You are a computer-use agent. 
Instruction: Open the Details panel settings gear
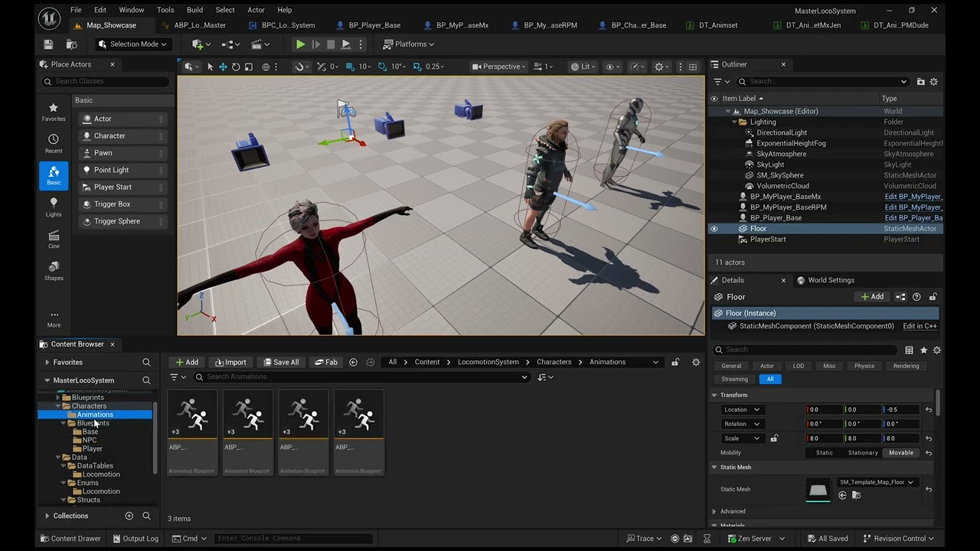(936, 350)
